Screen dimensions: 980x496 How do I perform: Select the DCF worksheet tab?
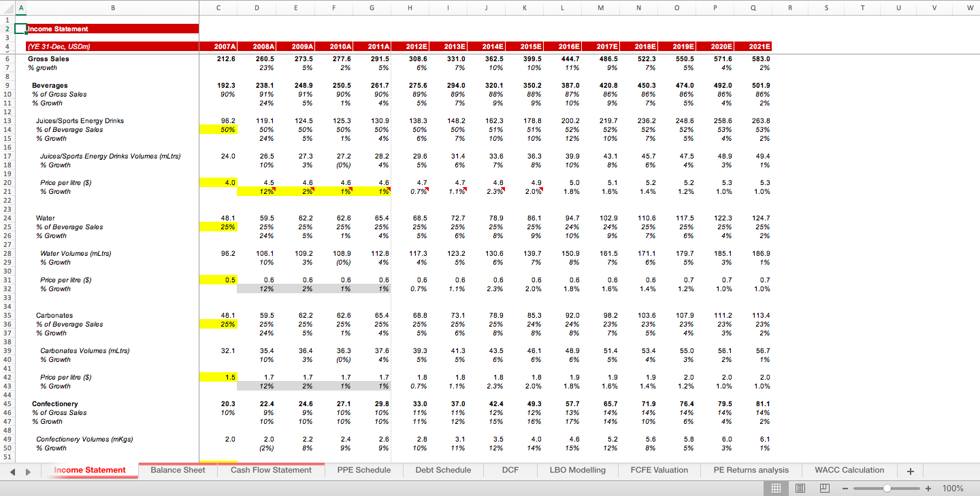click(x=510, y=469)
